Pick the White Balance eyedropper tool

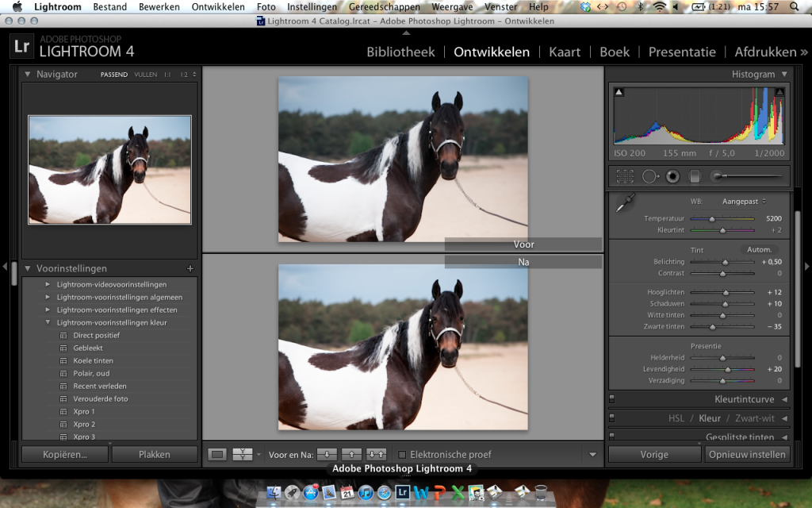[x=626, y=202]
